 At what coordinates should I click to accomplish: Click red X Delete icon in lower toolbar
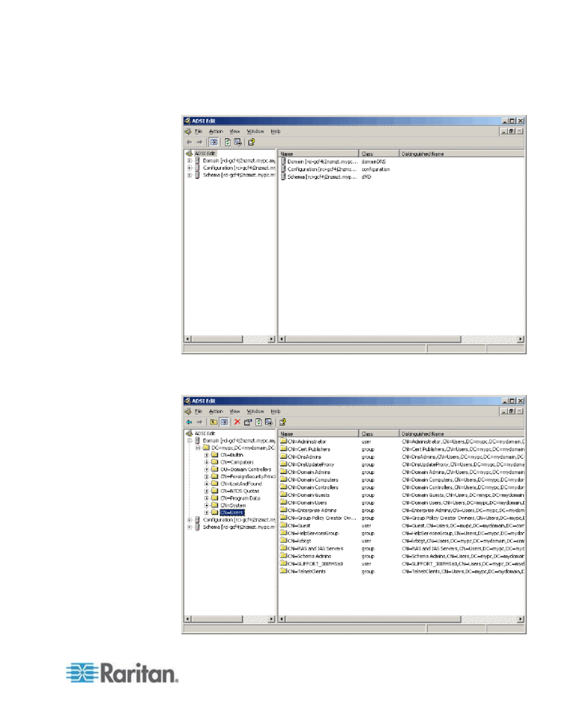pos(237,422)
